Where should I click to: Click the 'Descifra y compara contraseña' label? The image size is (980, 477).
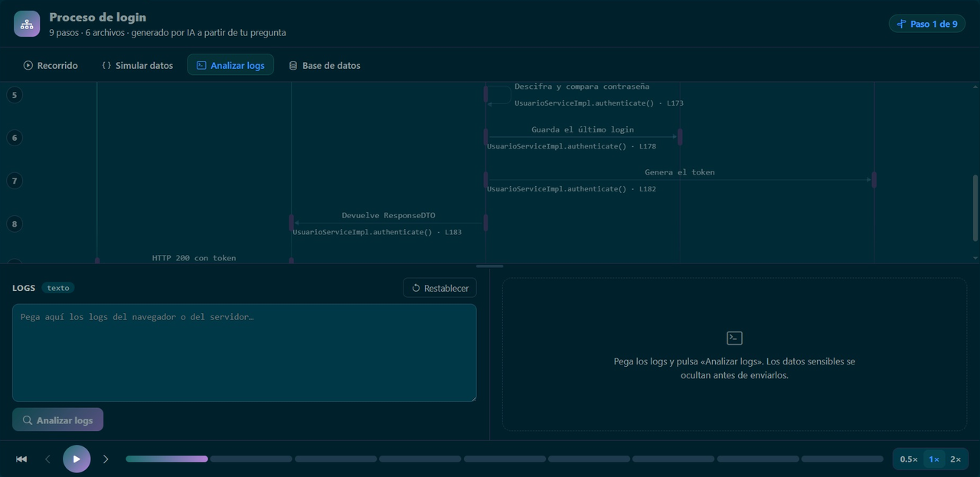(582, 87)
